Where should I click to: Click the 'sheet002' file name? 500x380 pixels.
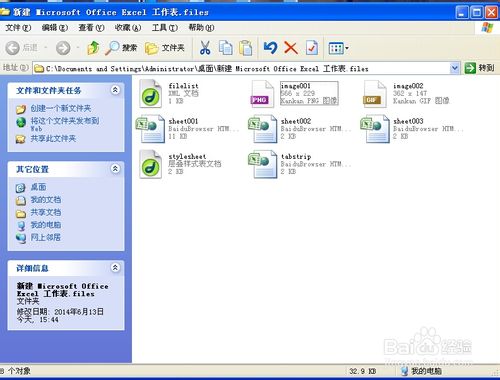click(296, 121)
